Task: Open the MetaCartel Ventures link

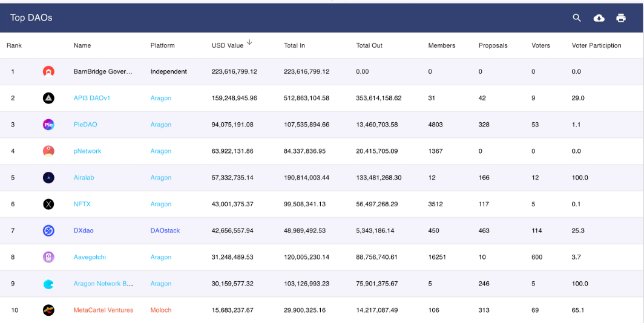Action: coord(103,310)
